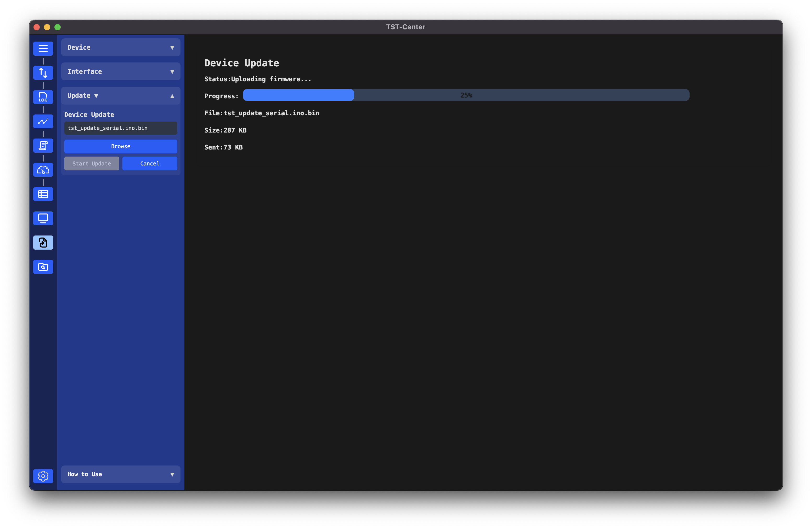This screenshot has height=529, width=812.
Task: Open the script scroll icon
Action: (43, 146)
